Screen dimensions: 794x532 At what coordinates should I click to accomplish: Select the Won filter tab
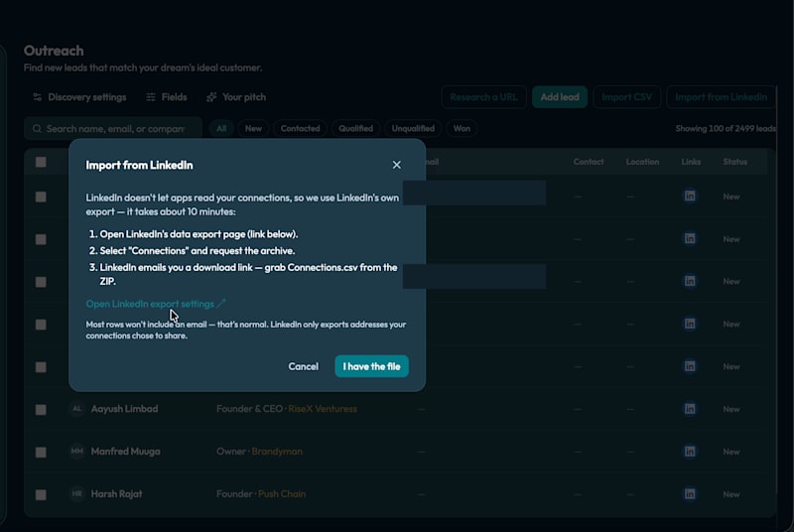pos(462,129)
